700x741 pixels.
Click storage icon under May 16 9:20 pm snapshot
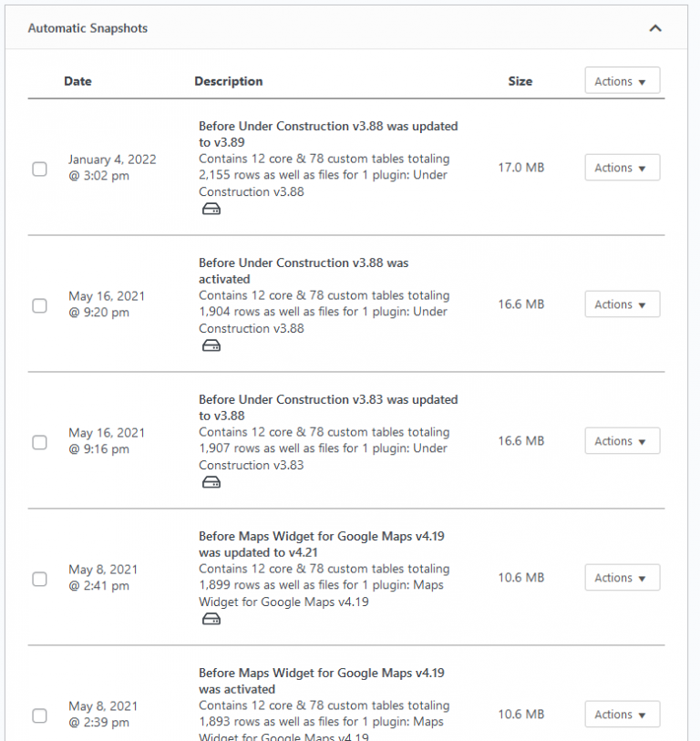[x=211, y=346]
